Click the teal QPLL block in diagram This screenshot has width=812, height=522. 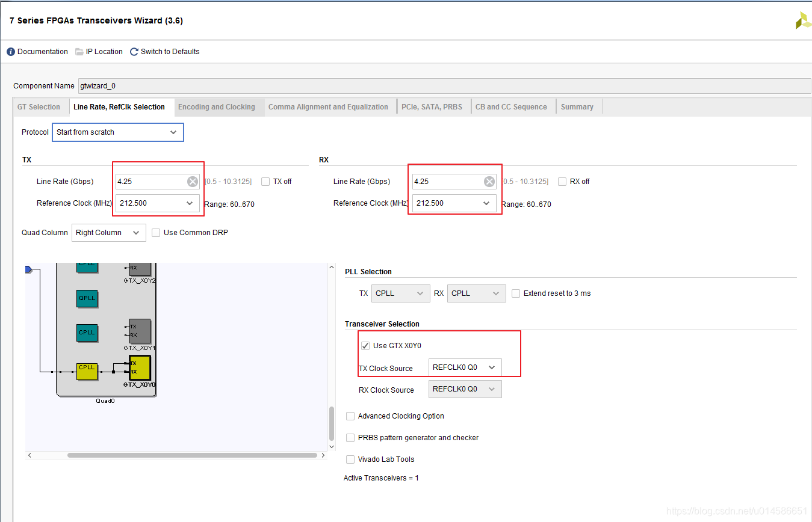(87, 298)
